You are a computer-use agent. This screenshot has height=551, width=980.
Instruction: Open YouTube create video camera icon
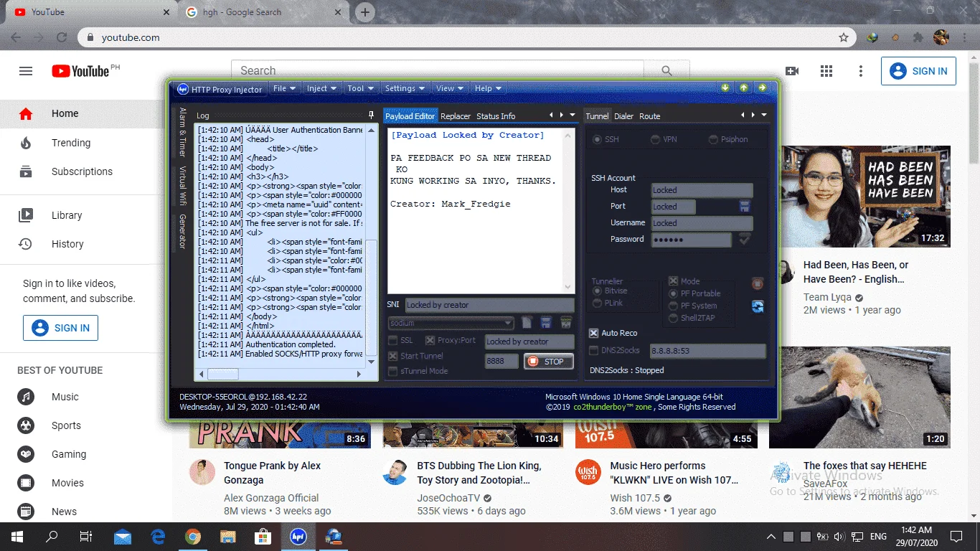[792, 71]
